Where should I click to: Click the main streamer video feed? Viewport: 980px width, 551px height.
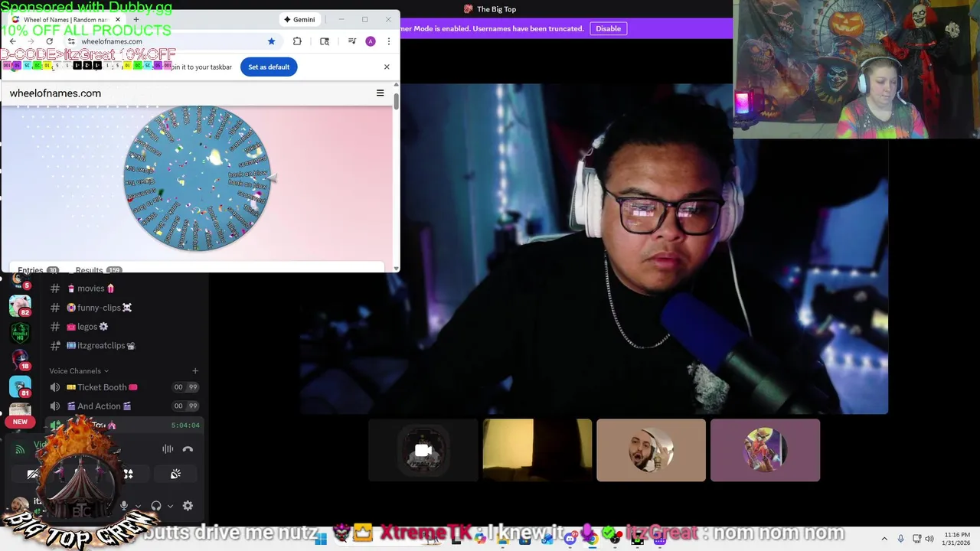(x=593, y=249)
